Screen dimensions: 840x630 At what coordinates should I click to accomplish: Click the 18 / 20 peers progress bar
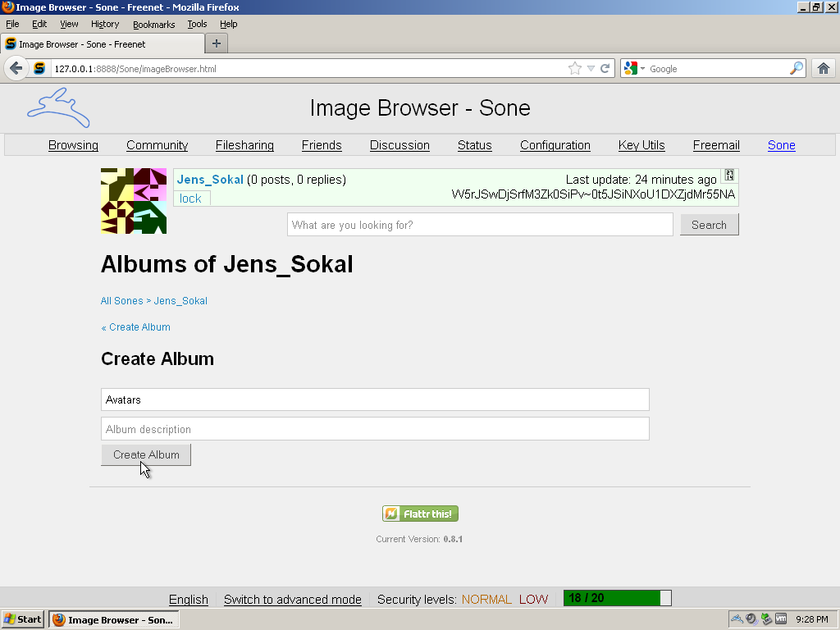618,598
